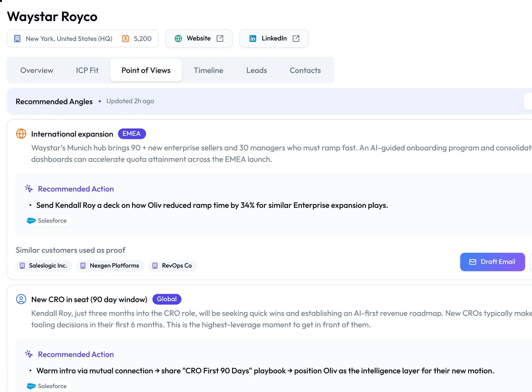Open the Nexgen Platforms customer chip
The image size is (532, 392).
(110, 266)
